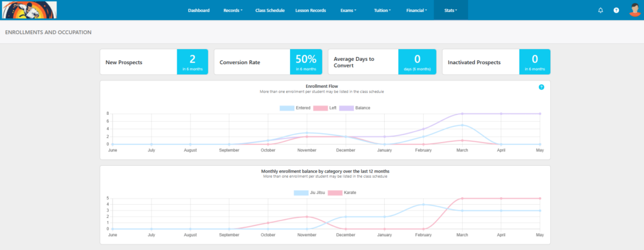Open the user avatar profile menu
This screenshot has height=250, width=644.
(635, 10)
